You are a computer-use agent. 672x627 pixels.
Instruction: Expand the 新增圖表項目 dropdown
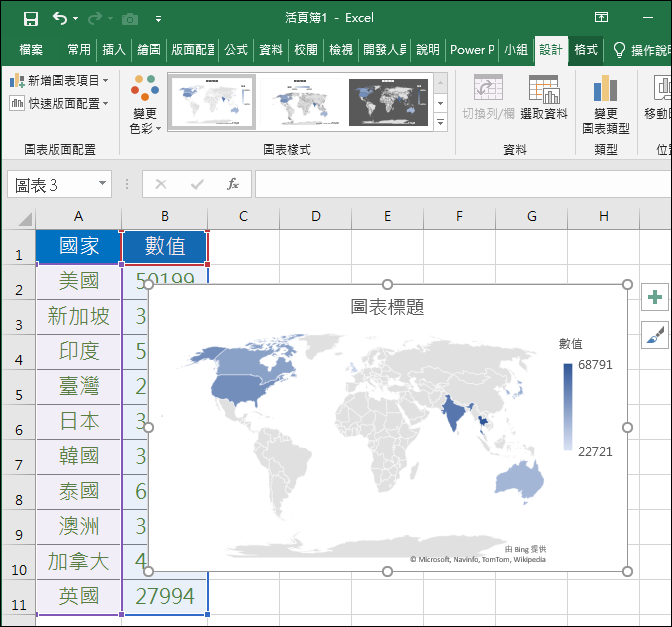60,80
